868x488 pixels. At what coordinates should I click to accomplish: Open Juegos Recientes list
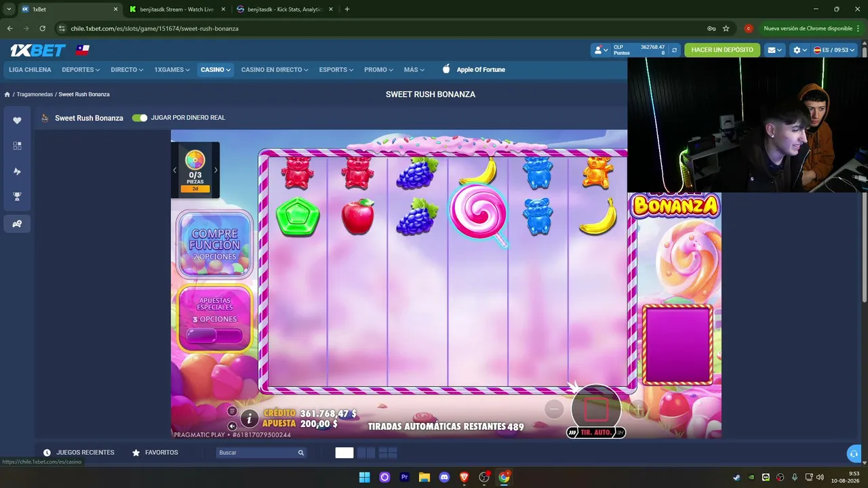[79, 453]
